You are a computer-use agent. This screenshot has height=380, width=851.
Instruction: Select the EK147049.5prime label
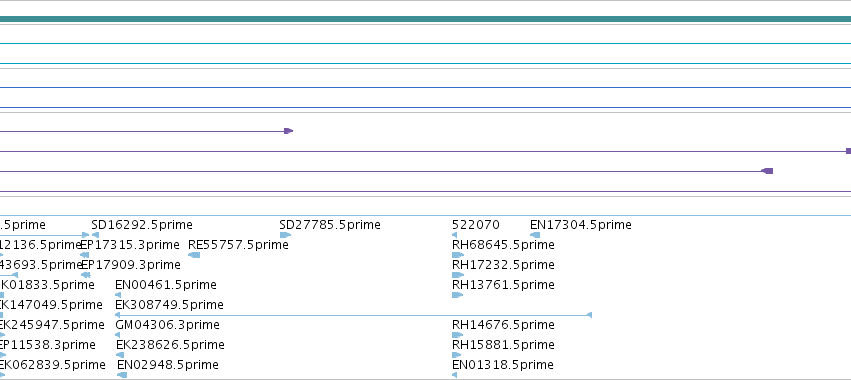click(x=50, y=305)
